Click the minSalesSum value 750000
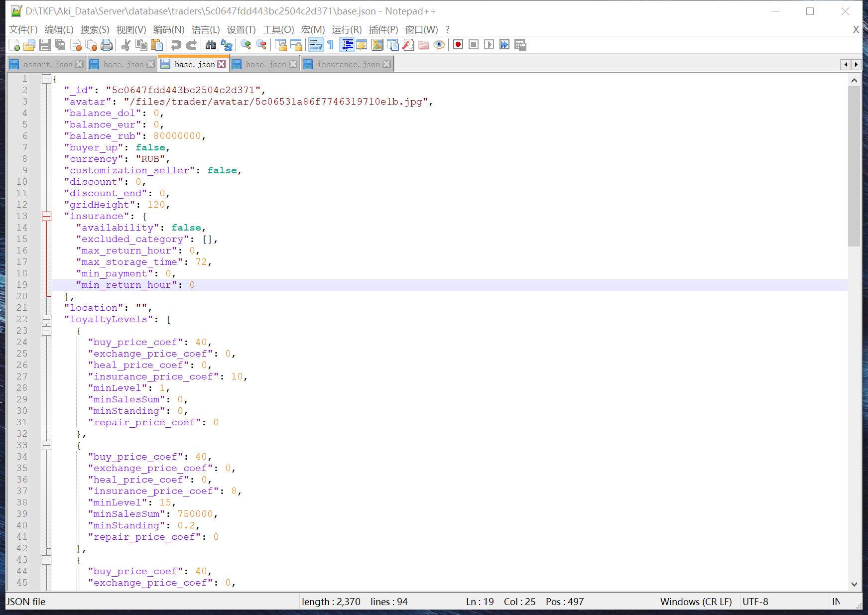The width and height of the screenshot is (868, 615). tap(195, 514)
